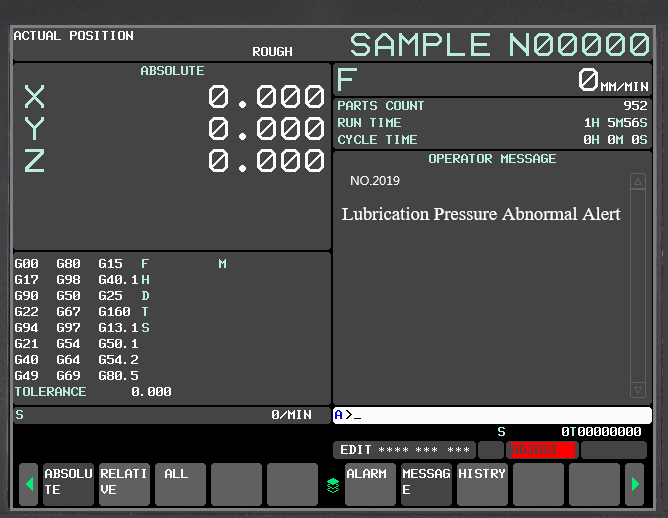Open the HISTRY softkey

click(482, 484)
